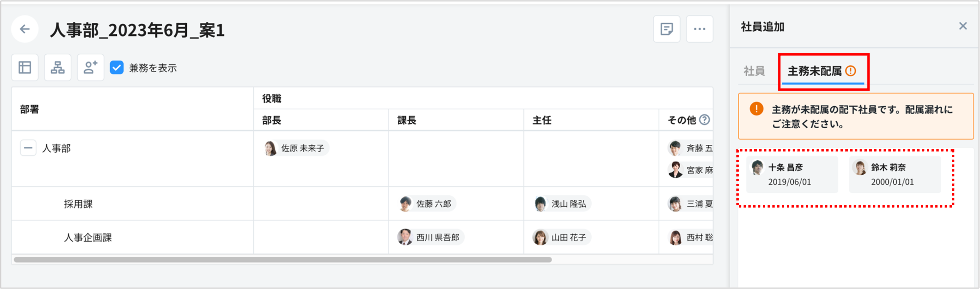Viewport: 980px width, 289px height.
Task: Close the 社員追加 panel
Action: click(x=963, y=26)
